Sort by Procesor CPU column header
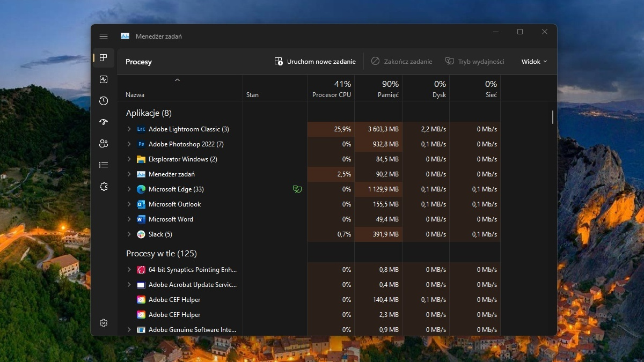Viewport: 644px width, 362px height. pyautogui.click(x=331, y=89)
